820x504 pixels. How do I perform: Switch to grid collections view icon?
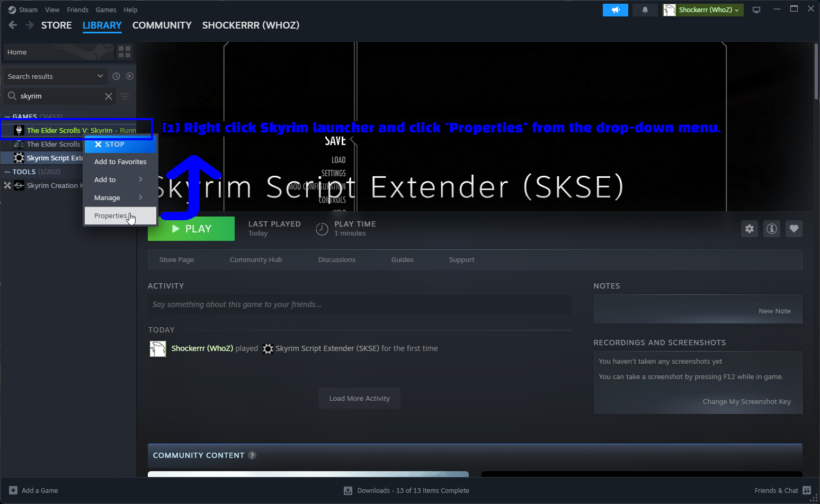pos(124,52)
